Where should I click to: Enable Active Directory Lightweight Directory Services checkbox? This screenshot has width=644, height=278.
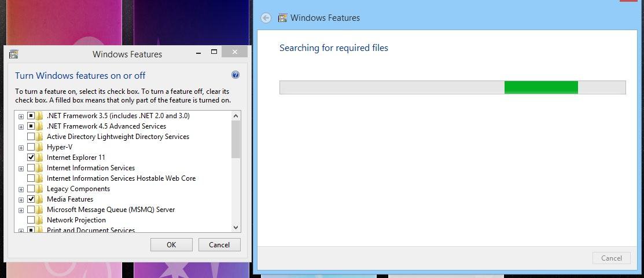(x=31, y=137)
